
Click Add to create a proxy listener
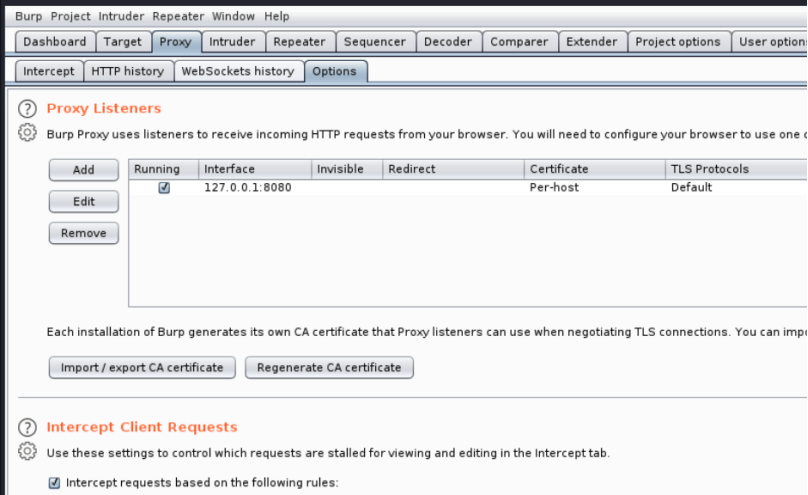[x=84, y=170]
